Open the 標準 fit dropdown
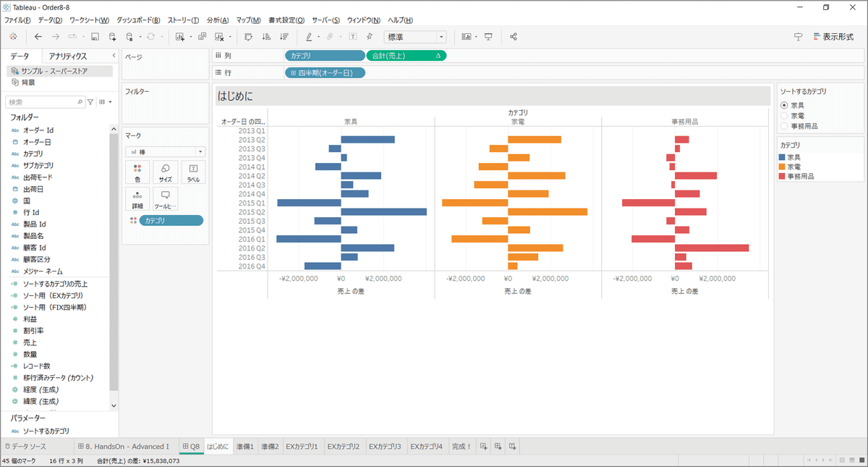 coord(414,36)
